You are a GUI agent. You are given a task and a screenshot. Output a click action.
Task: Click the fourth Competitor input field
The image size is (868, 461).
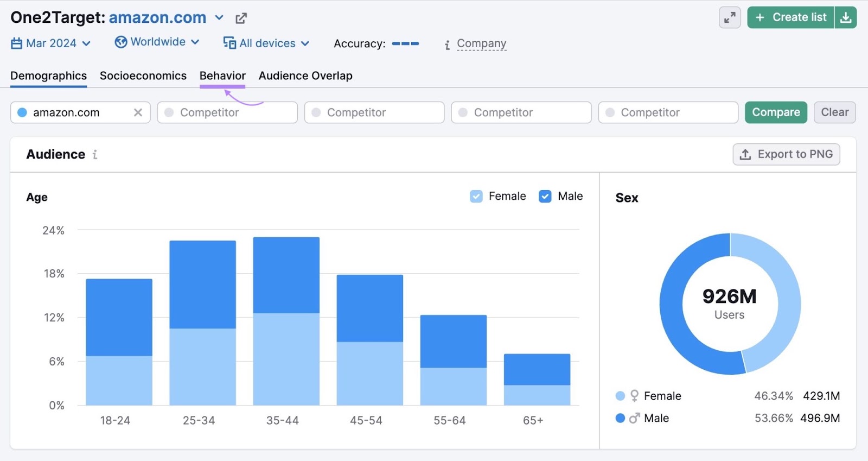click(668, 112)
